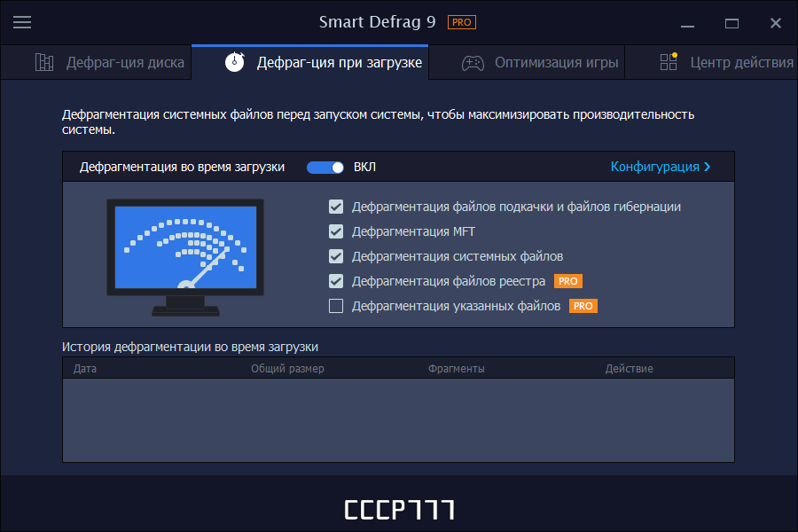The image size is (798, 532).
Task: Go to the Центр действия tab
Action: pyautogui.click(x=711, y=62)
